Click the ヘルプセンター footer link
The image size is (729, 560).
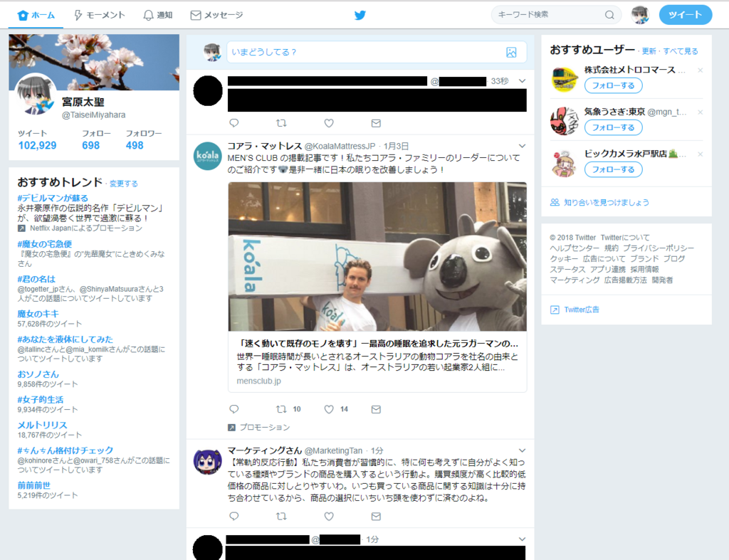point(575,248)
